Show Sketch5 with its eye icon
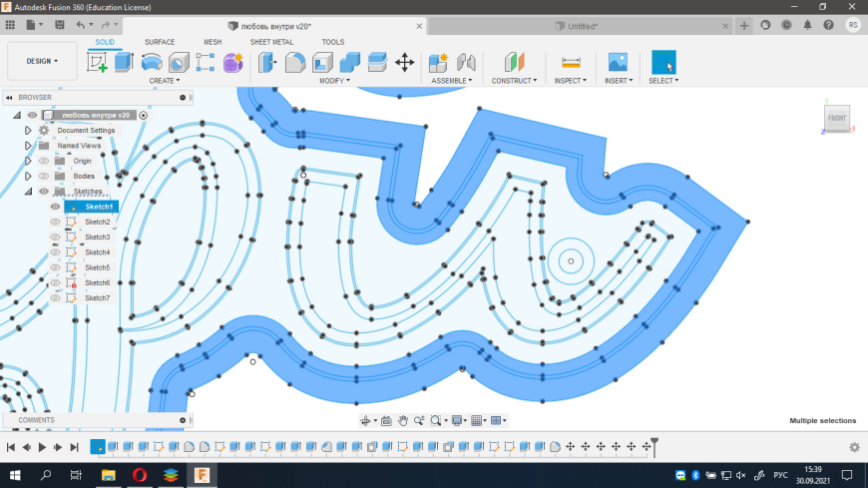Screen dimensions: 868x488 (55, 267)
